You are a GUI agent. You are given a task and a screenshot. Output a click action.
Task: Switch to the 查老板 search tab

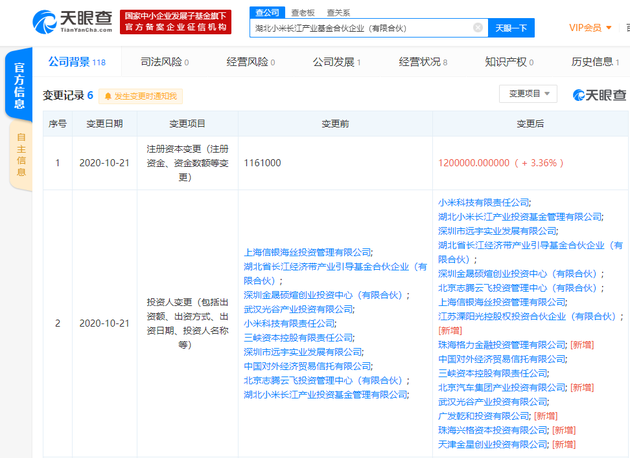pyautogui.click(x=303, y=13)
